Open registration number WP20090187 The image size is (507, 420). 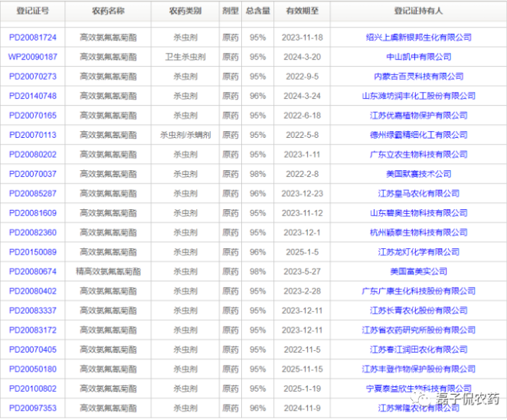[32, 57]
